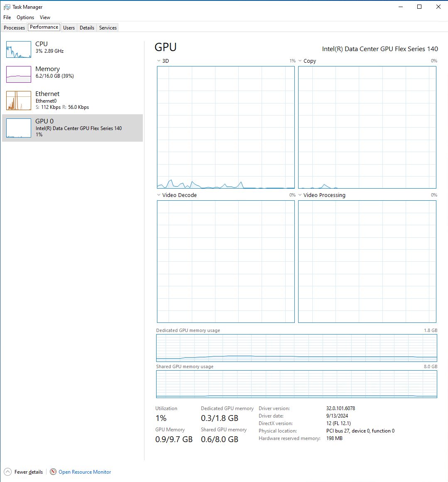Select the Ethernet throughput thumbnail graph
Screen dimensions: 448x482
pos(19,101)
